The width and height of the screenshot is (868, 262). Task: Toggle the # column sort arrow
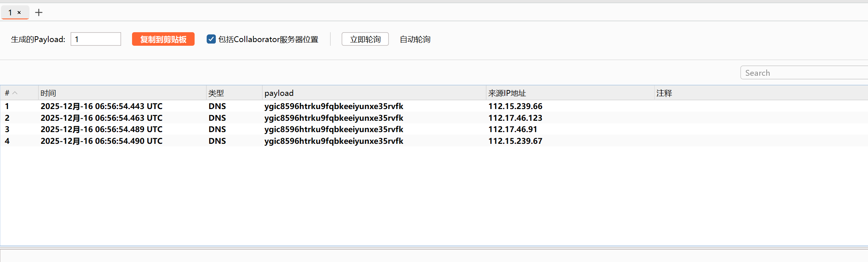pyautogui.click(x=15, y=93)
